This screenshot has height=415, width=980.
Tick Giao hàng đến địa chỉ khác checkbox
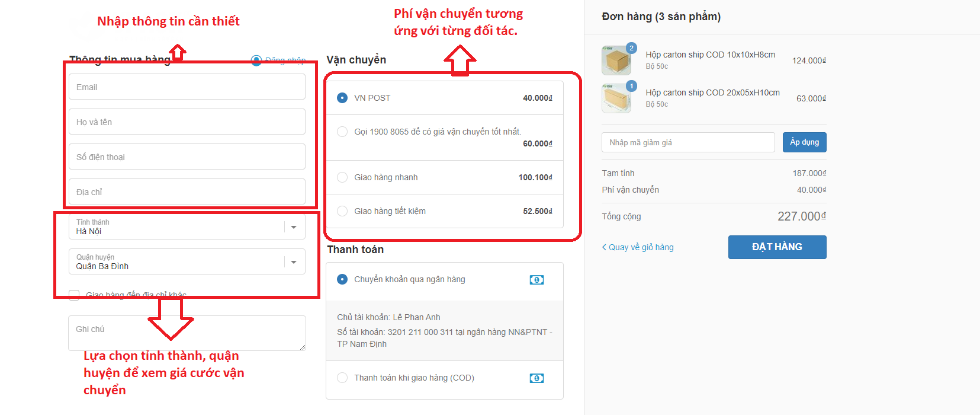(74, 295)
